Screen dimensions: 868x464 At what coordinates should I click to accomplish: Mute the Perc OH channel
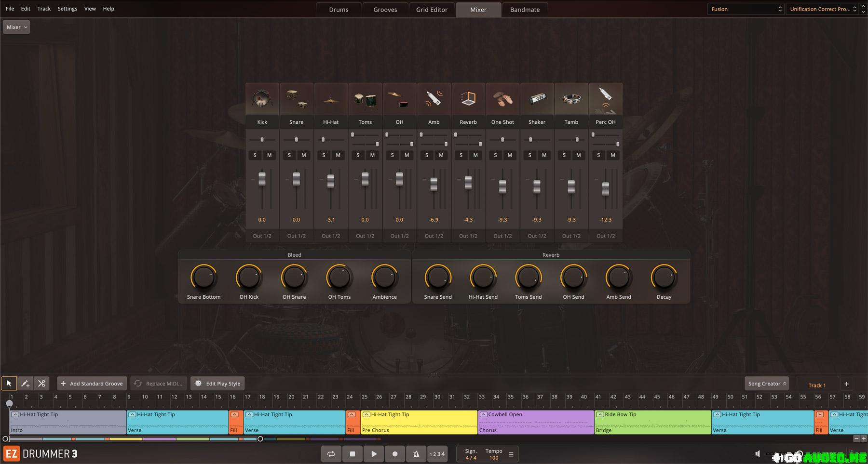613,155
